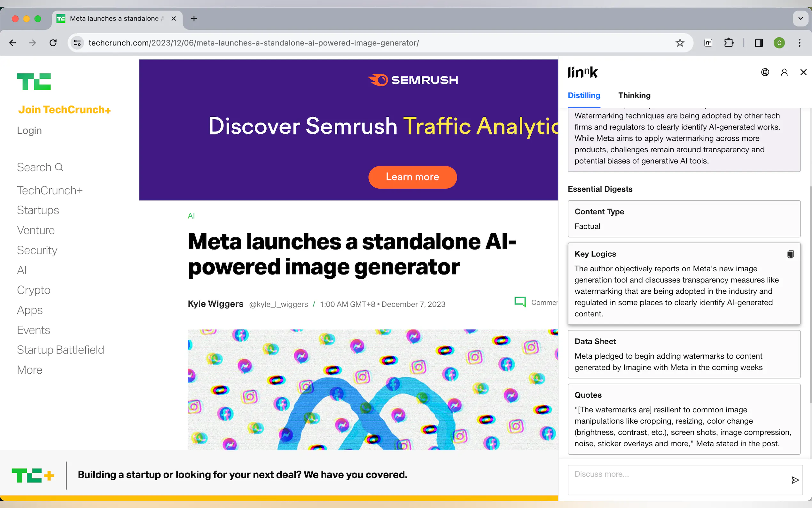The width and height of the screenshot is (812, 508).
Task: Open the linnk extension icon in toolbar
Action: tap(708, 43)
